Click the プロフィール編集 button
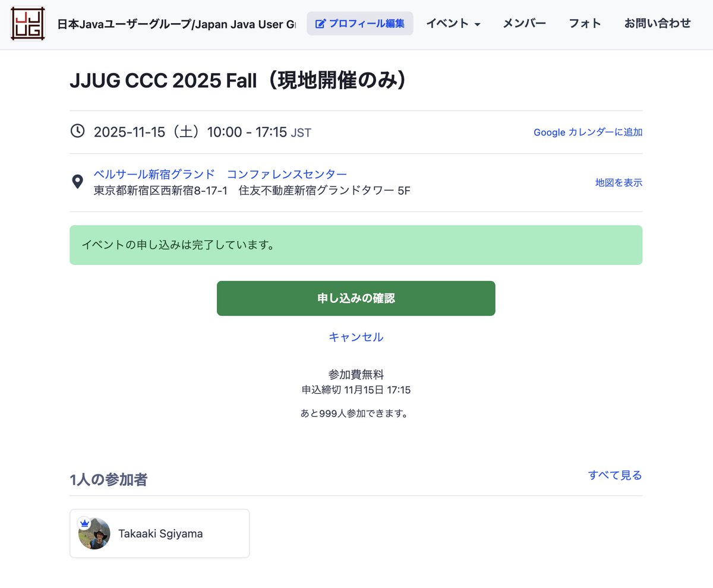713x588 pixels. [360, 24]
